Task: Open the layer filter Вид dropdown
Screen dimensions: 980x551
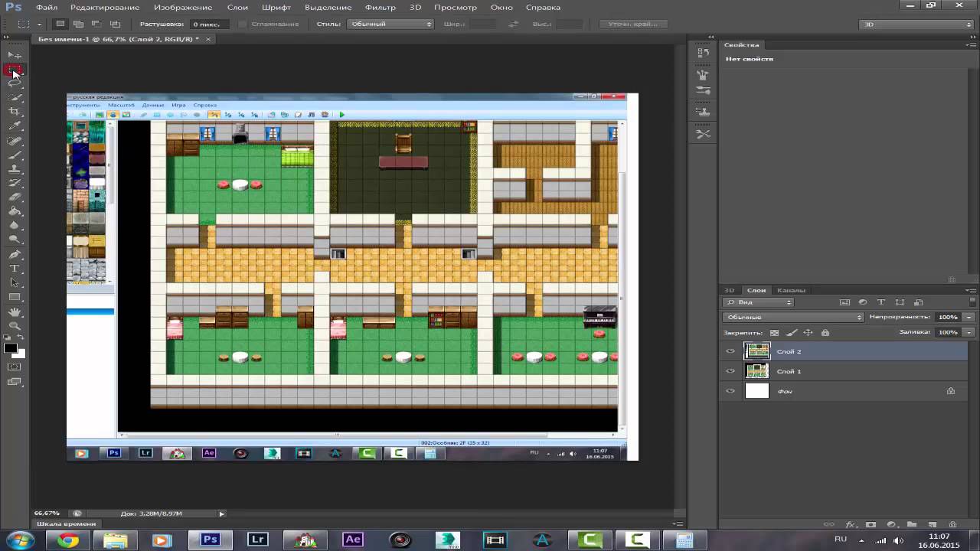Action: pyautogui.click(x=757, y=302)
